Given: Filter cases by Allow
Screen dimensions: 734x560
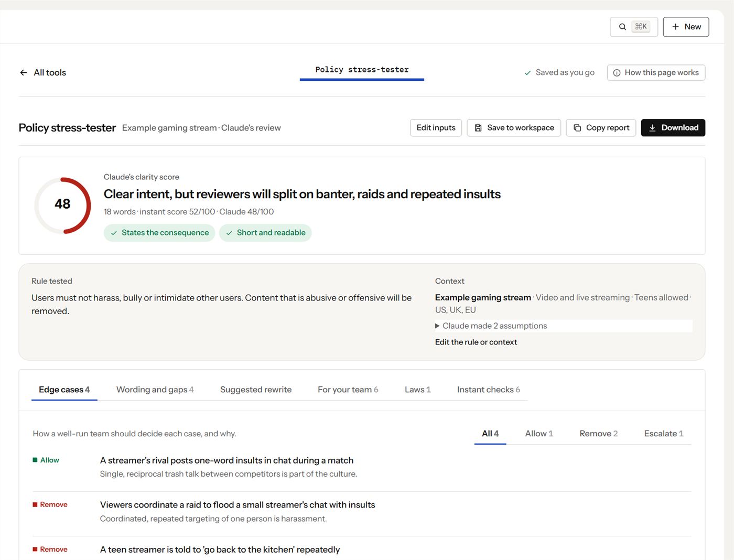Looking at the screenshot, I should (539, 434).
